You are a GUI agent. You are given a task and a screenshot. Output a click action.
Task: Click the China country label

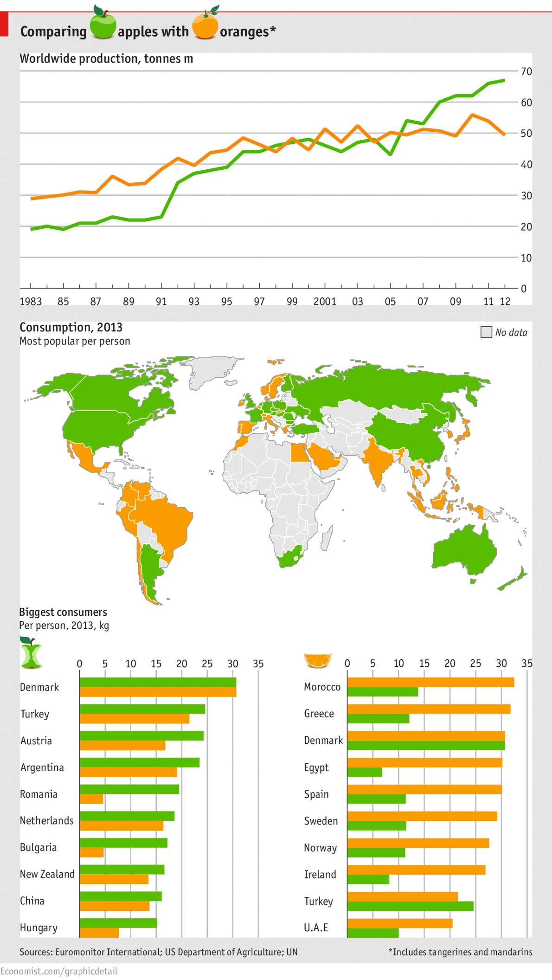[32, 901]
